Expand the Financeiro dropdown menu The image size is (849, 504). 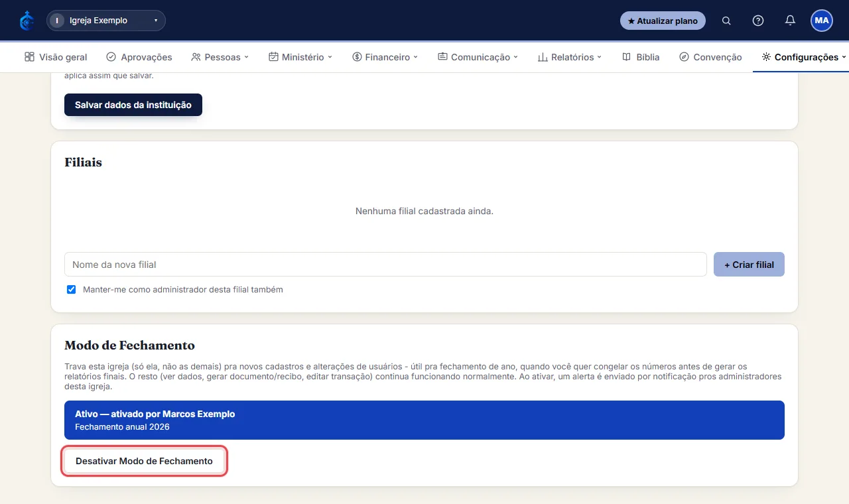click(x=385, y=57)
